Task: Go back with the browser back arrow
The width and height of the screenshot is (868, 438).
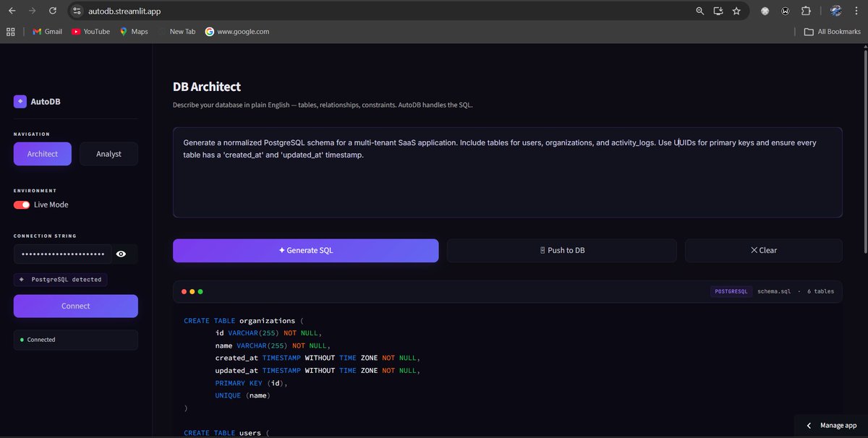Action: pos(12,11)
